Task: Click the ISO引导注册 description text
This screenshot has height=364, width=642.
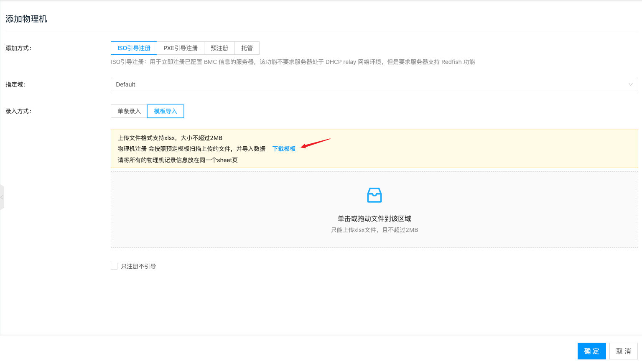Action: [x=293, y=62]
